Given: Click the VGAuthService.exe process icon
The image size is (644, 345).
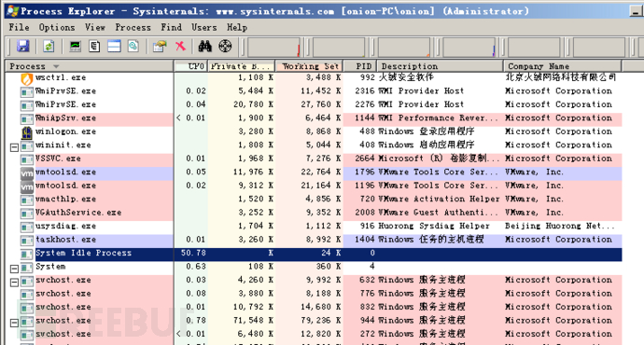Looking at the screenshot, I should coord(27,214).
